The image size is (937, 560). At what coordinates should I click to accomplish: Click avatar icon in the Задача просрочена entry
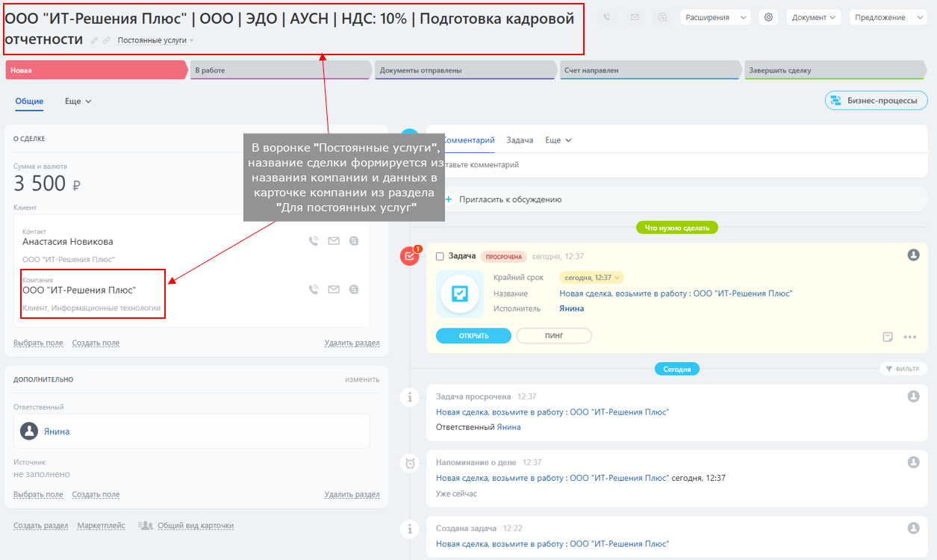point(913,396)
